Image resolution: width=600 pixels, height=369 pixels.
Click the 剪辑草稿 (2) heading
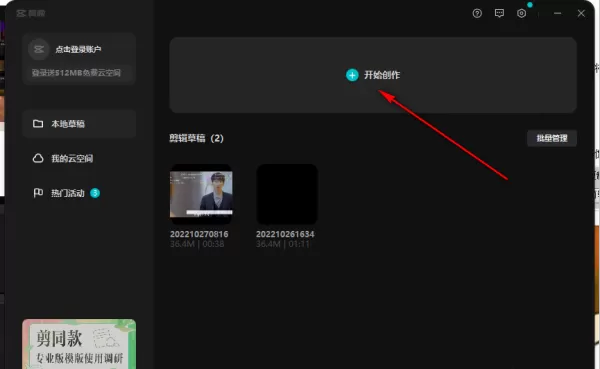point(196,138)
